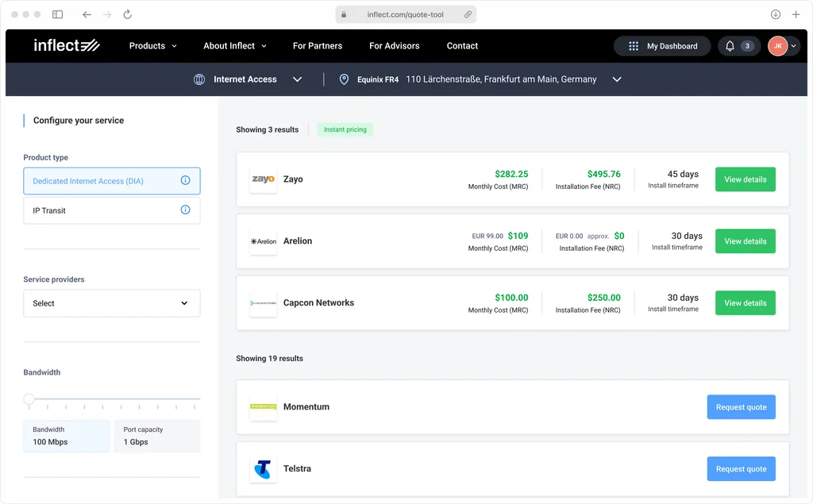Toggle the browser sidebar icon
The image size is (813, 504).
coord(57,14)
